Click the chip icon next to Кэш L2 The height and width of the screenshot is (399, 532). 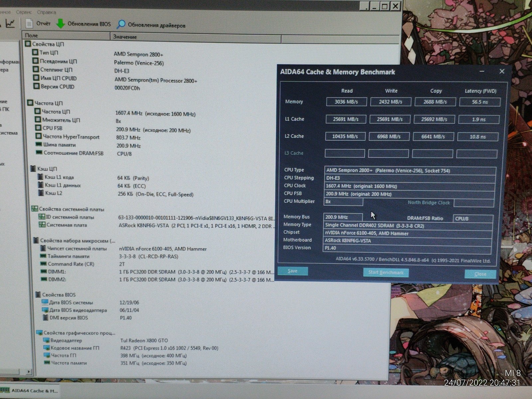click(41, 193)
